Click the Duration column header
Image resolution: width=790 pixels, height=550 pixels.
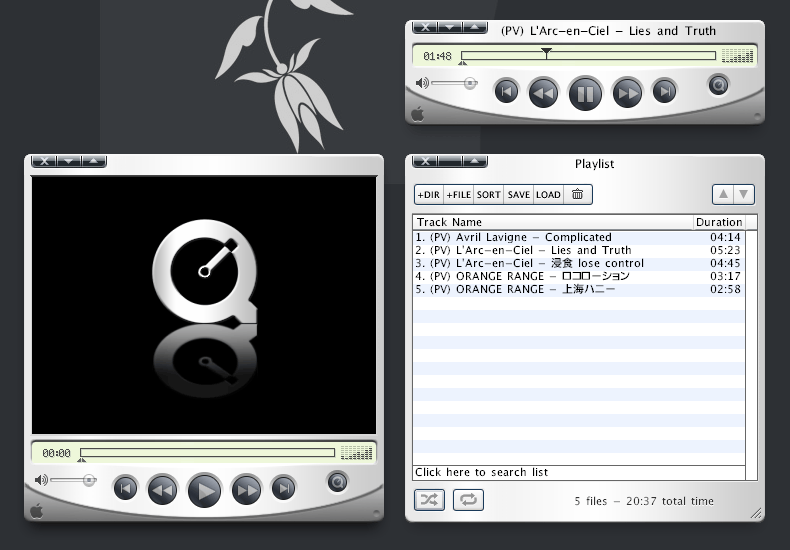719,222
